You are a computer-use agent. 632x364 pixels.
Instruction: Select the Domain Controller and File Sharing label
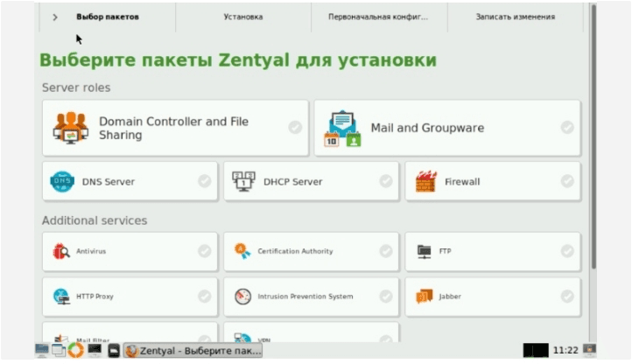pos(173,128)
